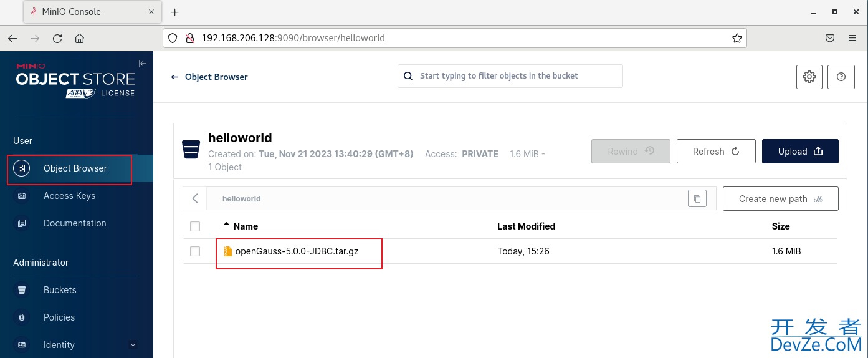Expand the Identity submenu chevron

[132, 345]
